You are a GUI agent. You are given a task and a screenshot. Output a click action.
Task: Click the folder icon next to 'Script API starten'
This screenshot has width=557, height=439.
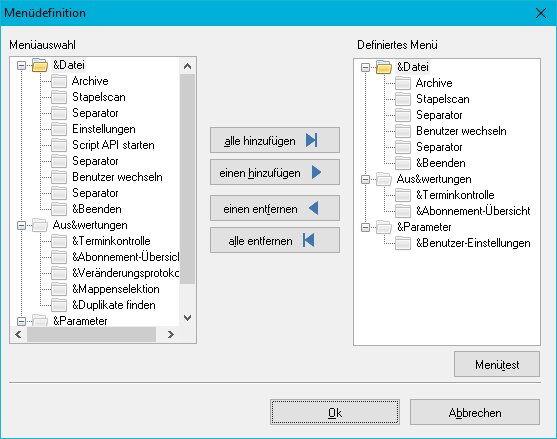tap(59, 145)
